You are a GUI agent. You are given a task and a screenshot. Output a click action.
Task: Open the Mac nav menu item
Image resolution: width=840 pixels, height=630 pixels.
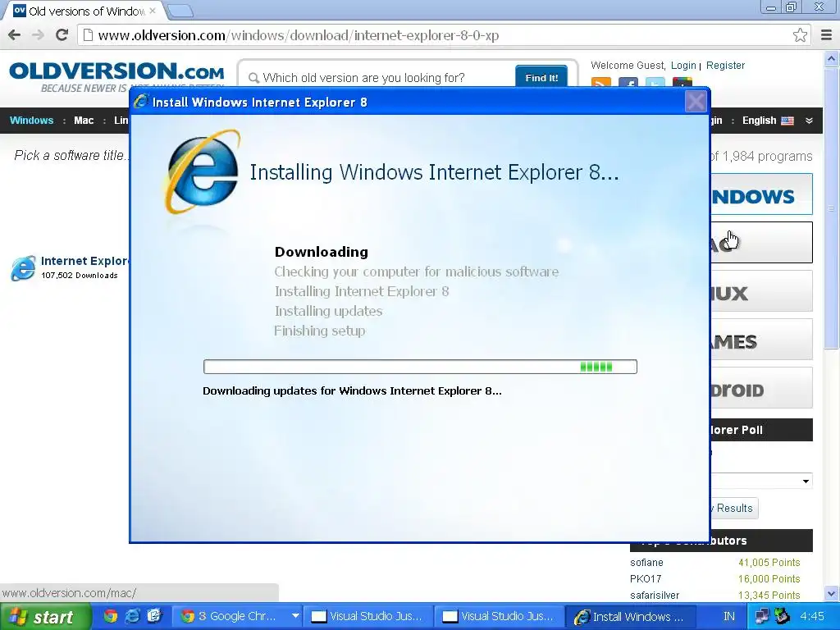pyautogui.click(x=84, y=121)
